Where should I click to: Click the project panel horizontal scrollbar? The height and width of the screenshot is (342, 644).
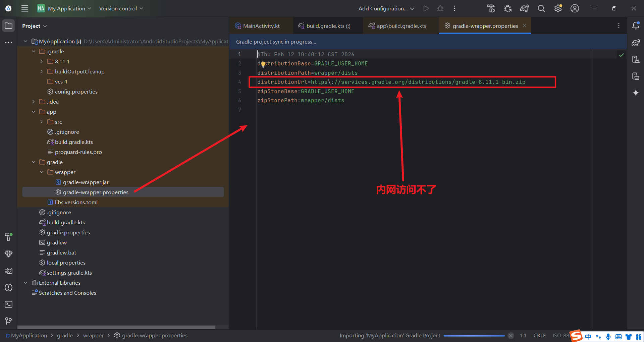(116, 327)
